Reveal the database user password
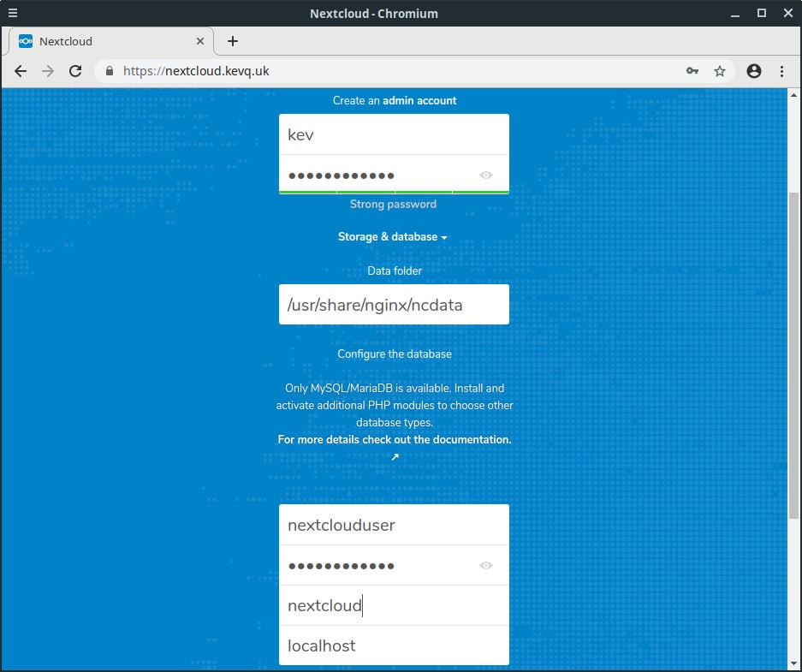Screen dimensions: 802x672 click(x=486, y=565)
